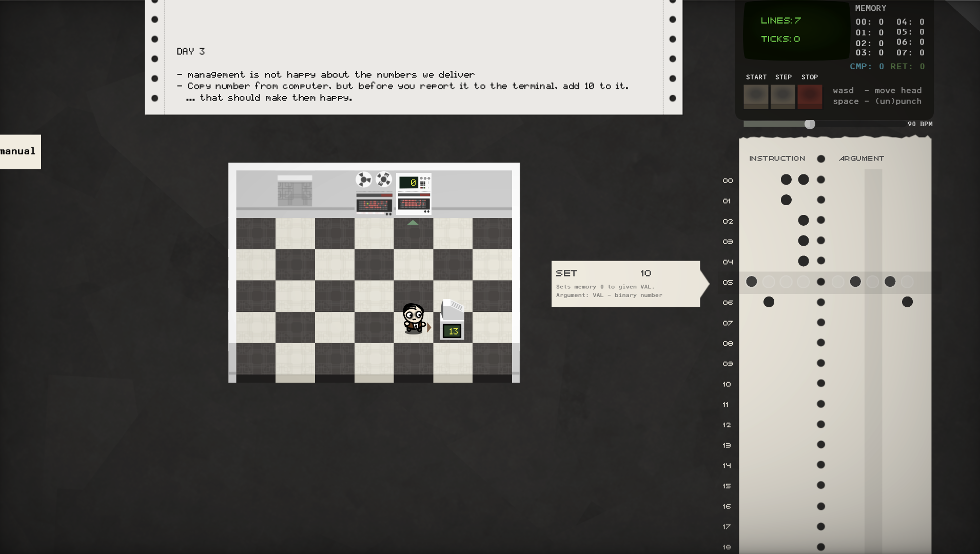Click the START program button
This screenshot has height=554, width=980.
tap(756, 96)
